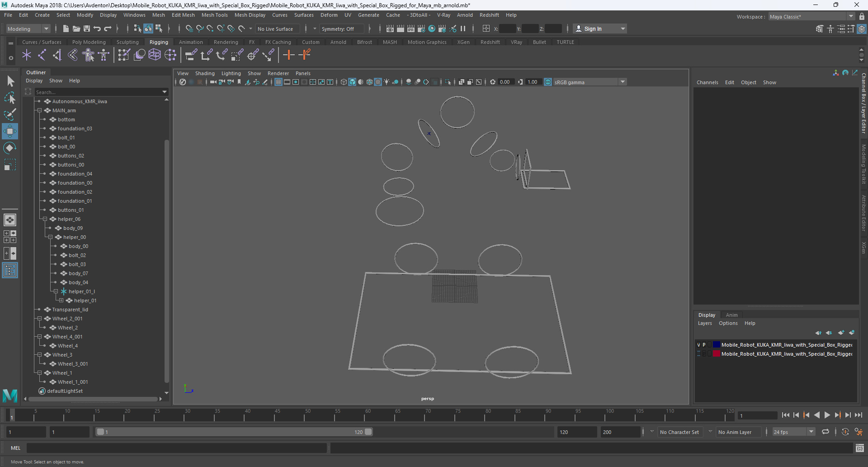This screenshot has height=467, width=868.
Task: Open the Sign In account dropdown
Action: [x=600, y=29]
